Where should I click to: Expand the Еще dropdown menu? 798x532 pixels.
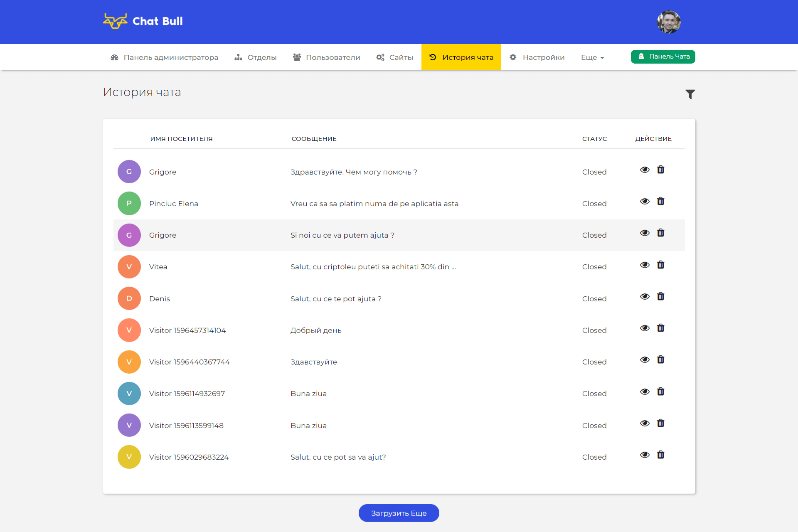pyautogui.click(x=592, y=57)
